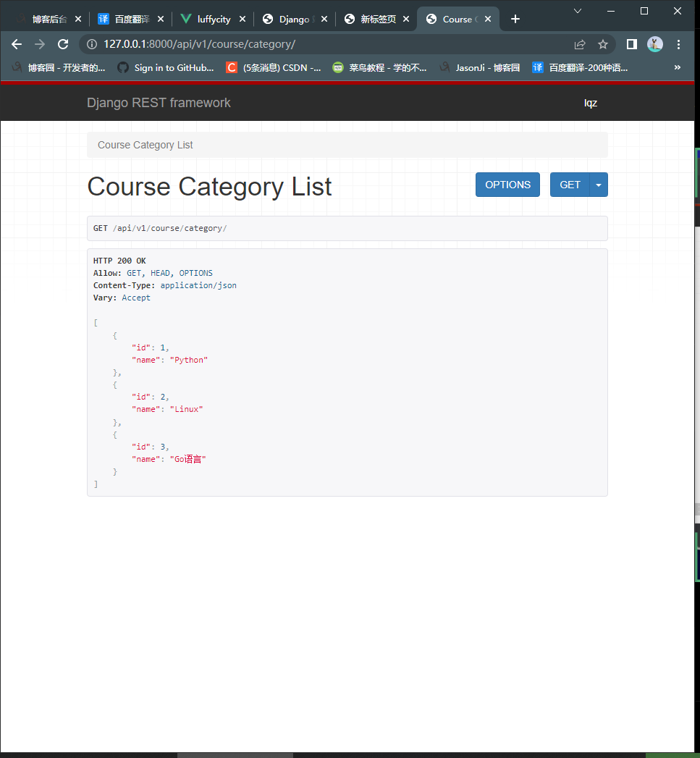Open a new tab with the plus button
This screenshot has height=758, width=700.
(515, 19)
